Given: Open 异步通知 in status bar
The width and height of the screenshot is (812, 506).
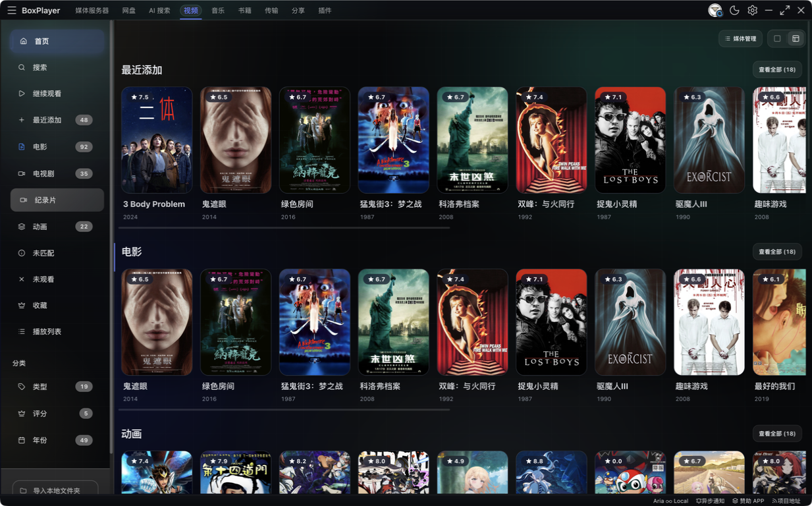Looking at the screenshot, I should pyautogui.click(x=710, y=501).
